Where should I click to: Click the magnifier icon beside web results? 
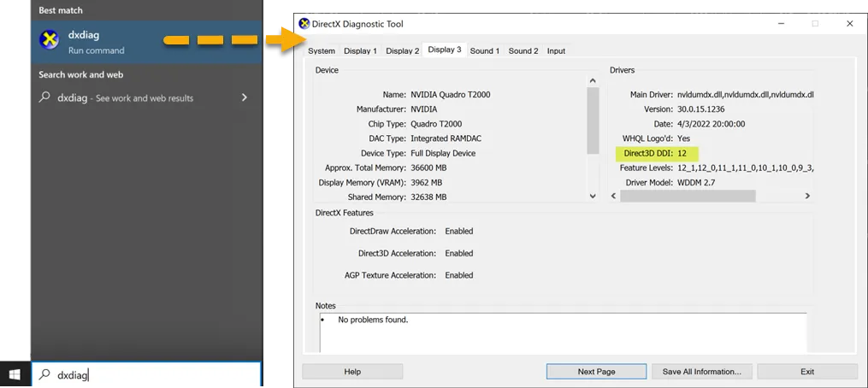point(44,97)
